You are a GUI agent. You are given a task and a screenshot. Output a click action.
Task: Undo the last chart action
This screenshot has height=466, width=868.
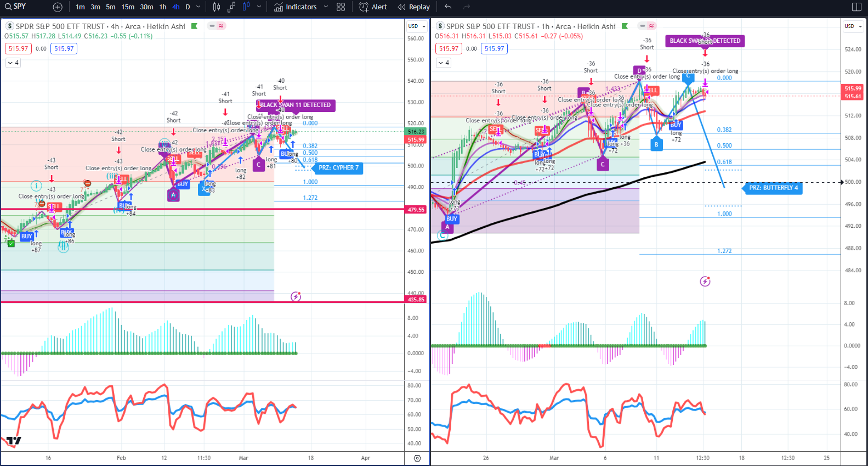point(448,7)
